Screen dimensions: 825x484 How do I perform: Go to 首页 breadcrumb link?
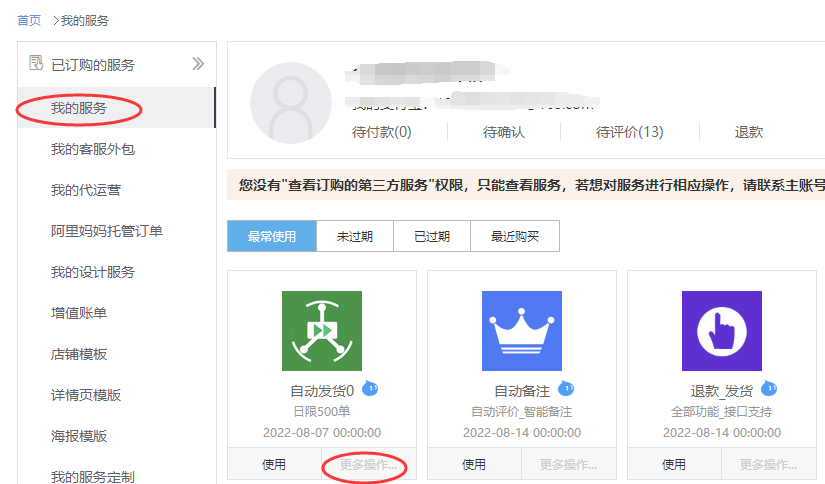[29, 20]
